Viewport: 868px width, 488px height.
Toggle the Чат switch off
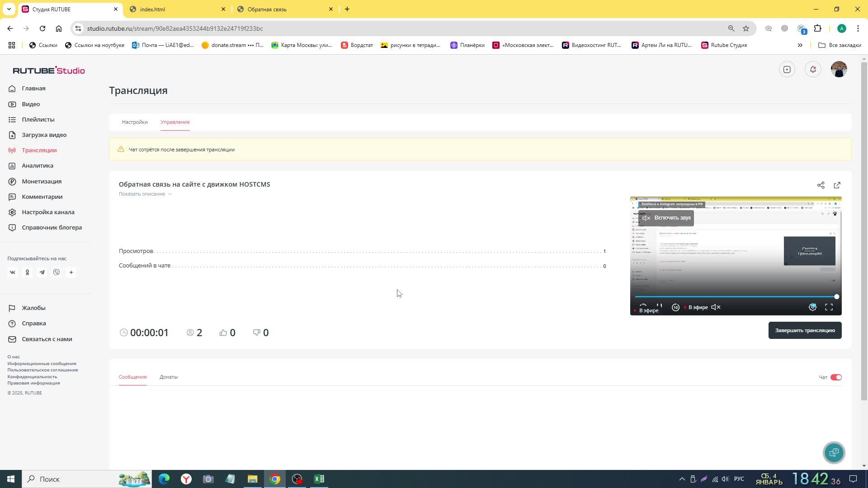836,377
